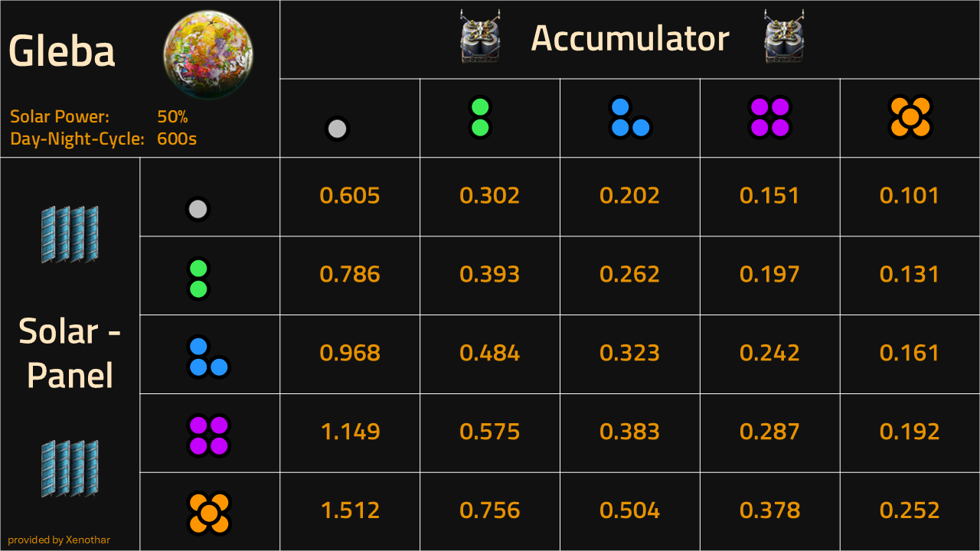Click the cell showing value 0.252
980x551 pixels.
click(910, 511)
